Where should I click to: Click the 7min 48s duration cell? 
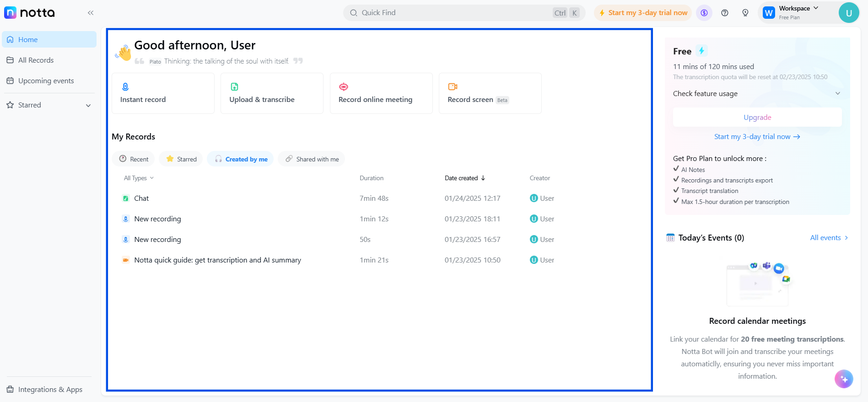(374, 198)
